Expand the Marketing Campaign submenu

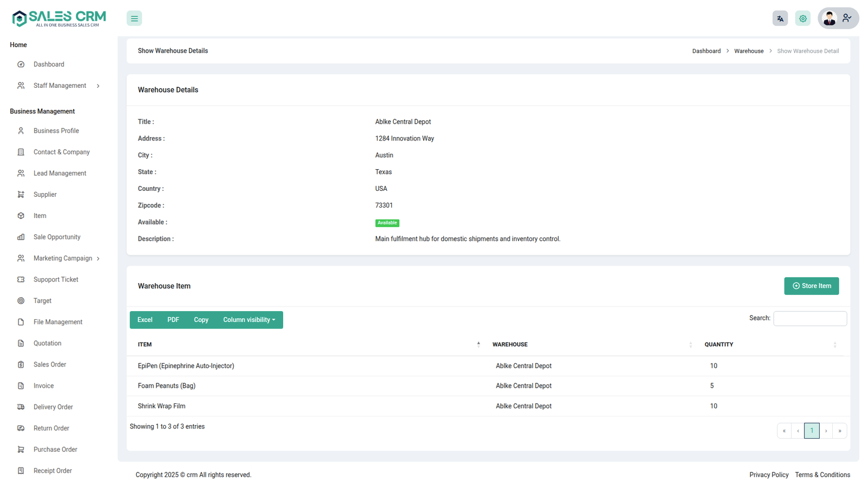(x=98, y=259)
